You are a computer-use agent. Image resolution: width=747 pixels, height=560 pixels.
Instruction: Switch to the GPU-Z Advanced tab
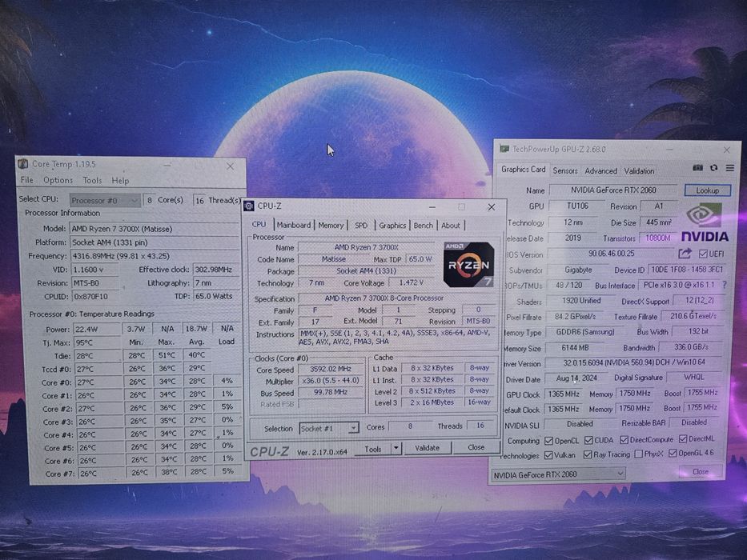pyautogui.click(x=600, y=170)
